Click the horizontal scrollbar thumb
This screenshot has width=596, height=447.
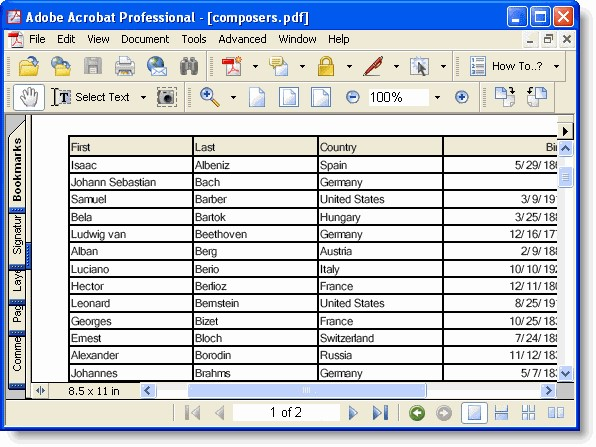pos(307,390)
